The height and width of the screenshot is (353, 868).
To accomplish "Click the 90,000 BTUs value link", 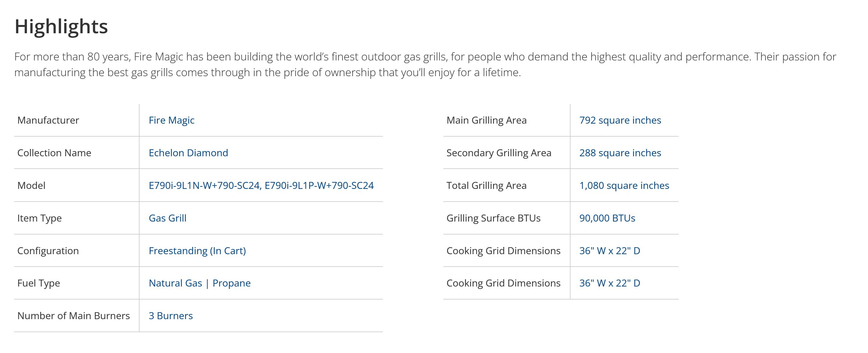I will (x=607, y=218).
